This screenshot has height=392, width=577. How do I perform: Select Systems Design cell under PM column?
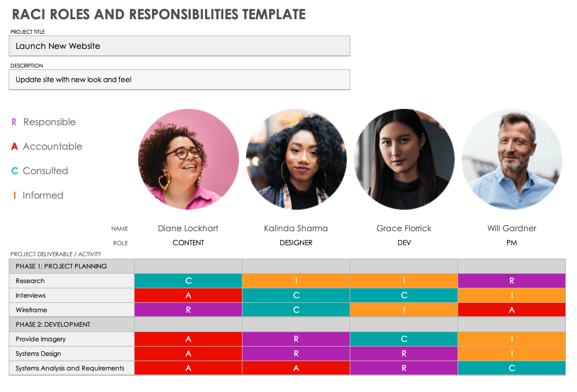pos(512,354)
